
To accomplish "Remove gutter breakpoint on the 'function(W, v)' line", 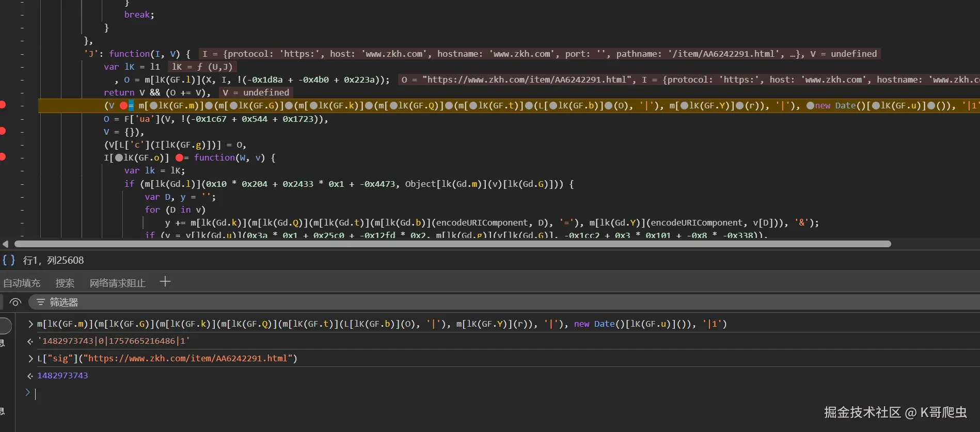I will click(x=3, y=157).
